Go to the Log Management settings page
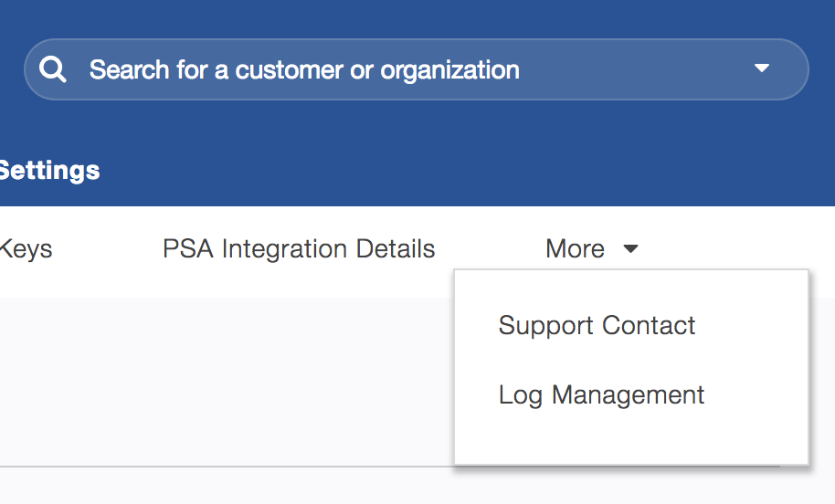 (x=601, y=394)
